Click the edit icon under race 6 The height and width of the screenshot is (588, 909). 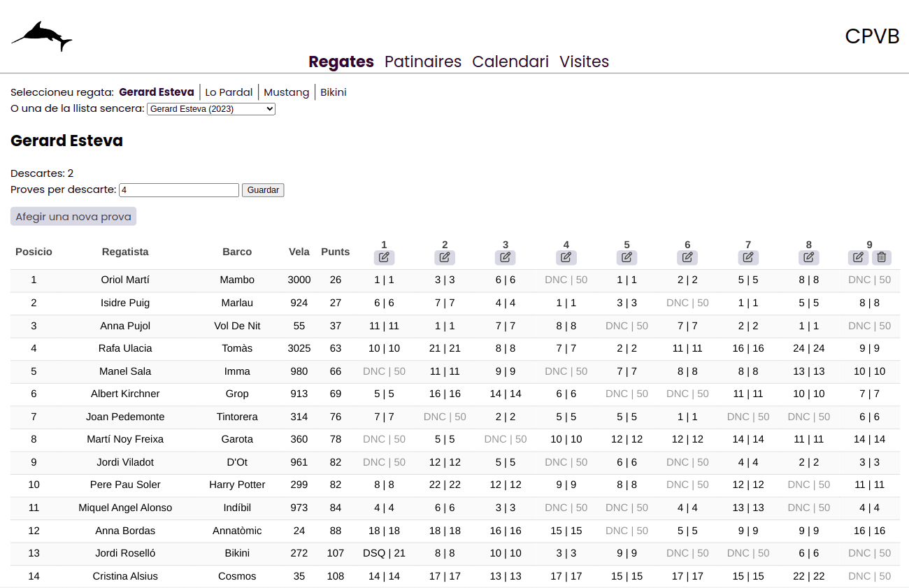coord(687,257)
